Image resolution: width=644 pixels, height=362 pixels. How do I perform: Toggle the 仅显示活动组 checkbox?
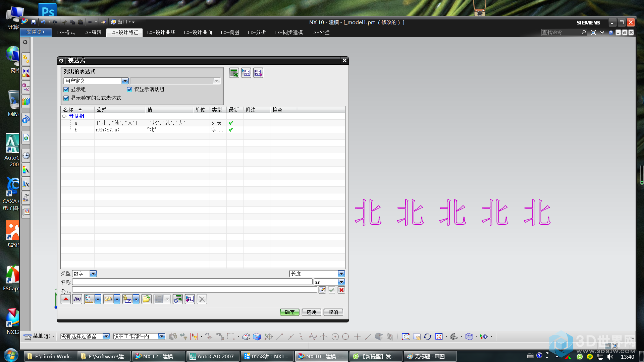(129, 89)
